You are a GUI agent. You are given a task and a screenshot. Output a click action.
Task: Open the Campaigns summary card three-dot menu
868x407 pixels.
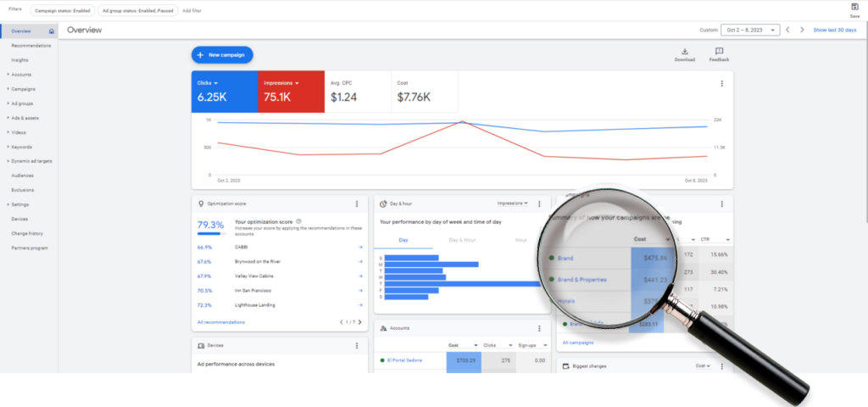tap(722, 203)
